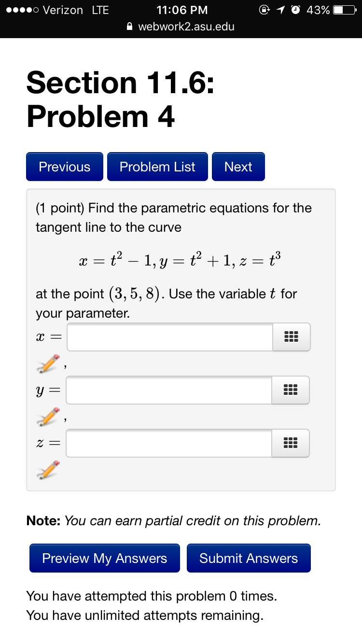The image size is (362, 644).
Task: Tap the rotation lock status icon
Action: tap(264, 10)
